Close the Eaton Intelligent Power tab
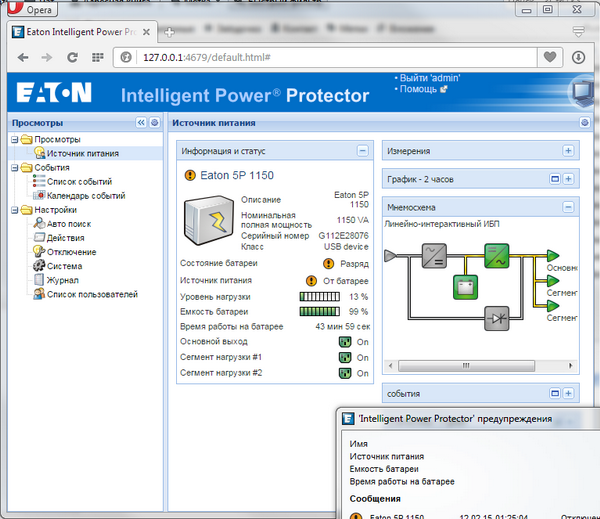This screenshot has height=519, width=600. (146, 32)
